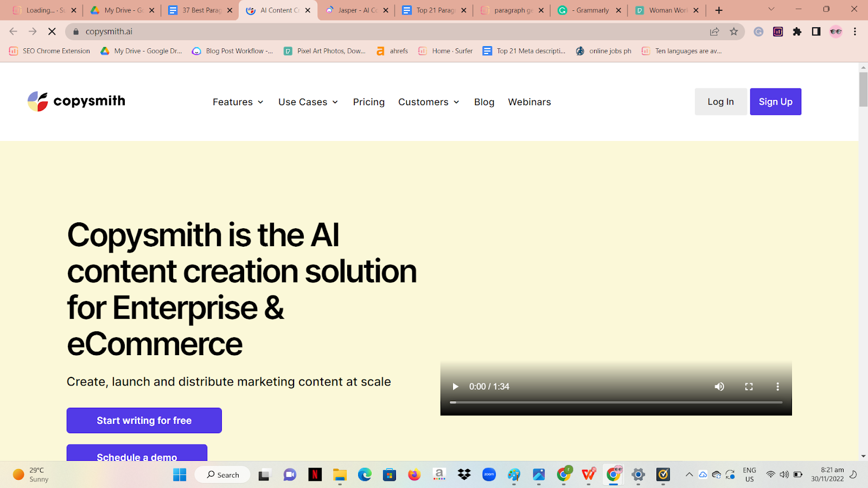Open the SEO Chrome Extension bookmark

[50, 51]
